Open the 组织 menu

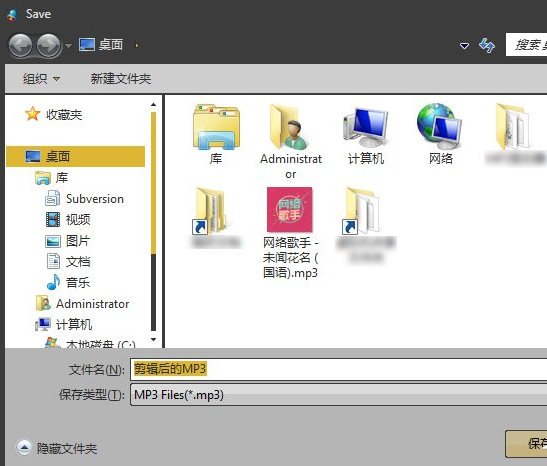(x=41, y=79)
